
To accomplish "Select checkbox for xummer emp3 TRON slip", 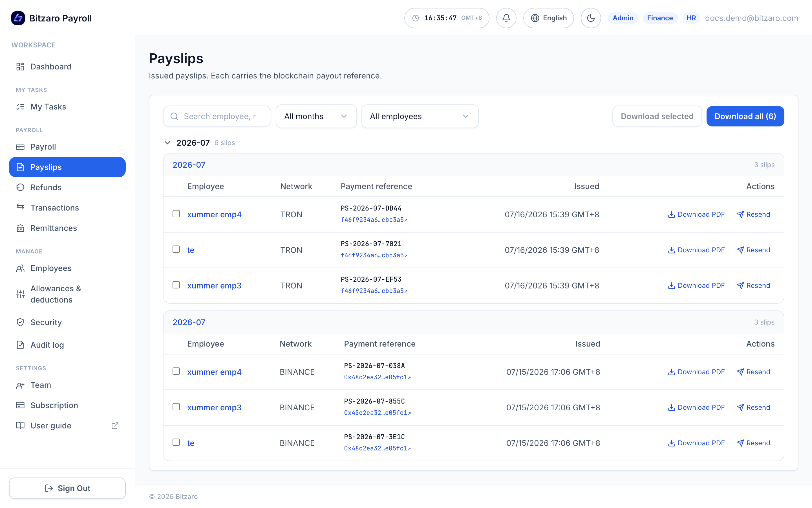I will tap(176, 285).
